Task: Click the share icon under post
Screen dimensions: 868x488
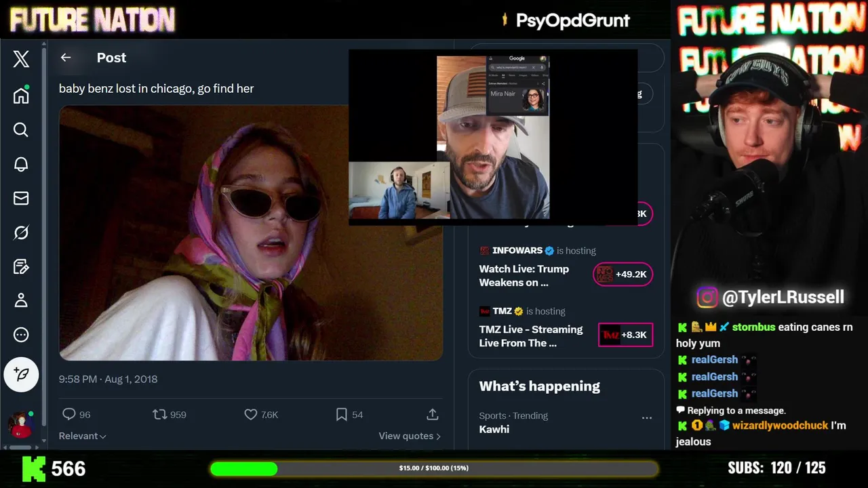Action: pos(432,414)
